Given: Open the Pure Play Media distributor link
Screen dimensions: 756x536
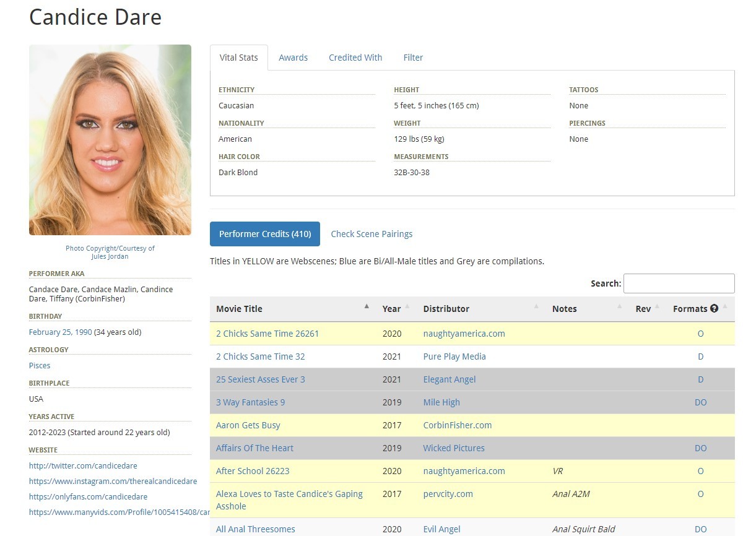Looking at the screenshot, I should coord(454,357).
